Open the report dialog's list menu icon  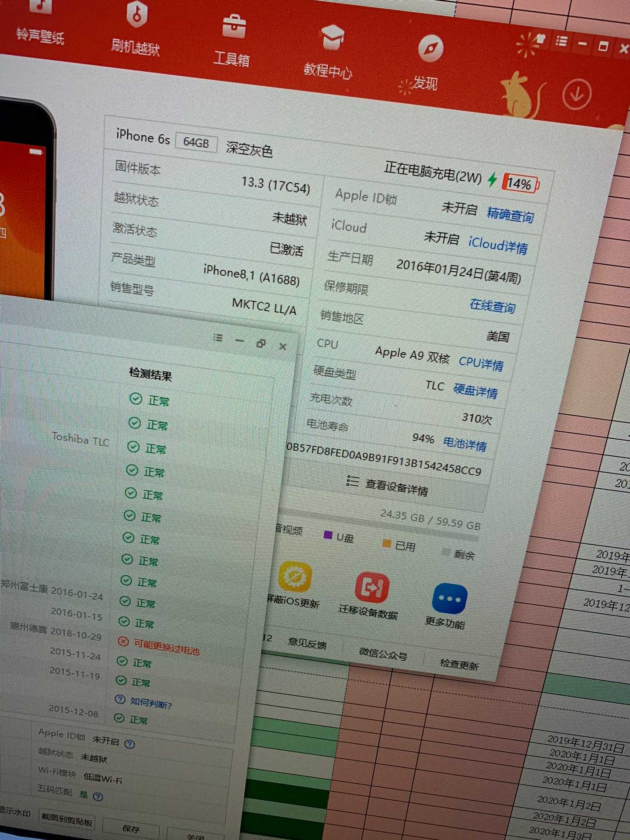(218, 337)
